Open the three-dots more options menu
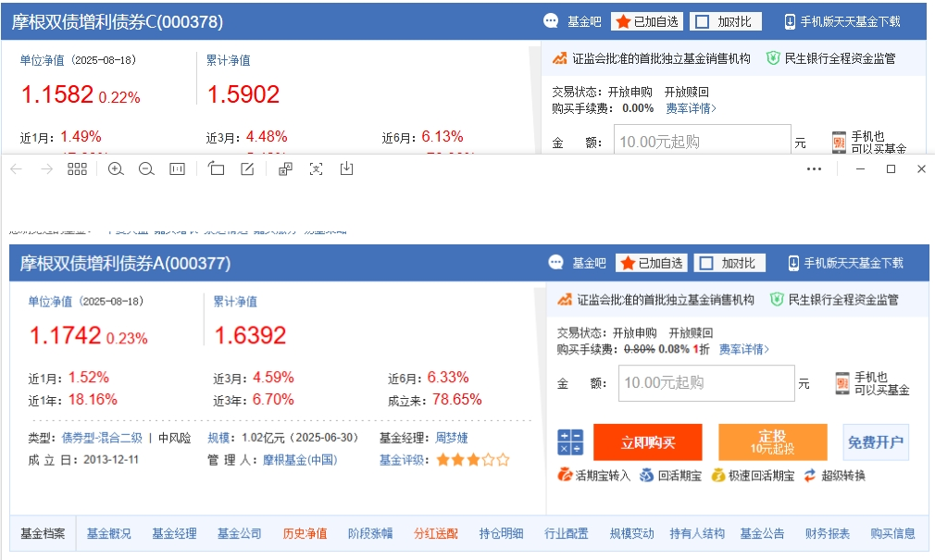Image resolution: width=935 pixels, height=560 pixels. click(814, 169)
